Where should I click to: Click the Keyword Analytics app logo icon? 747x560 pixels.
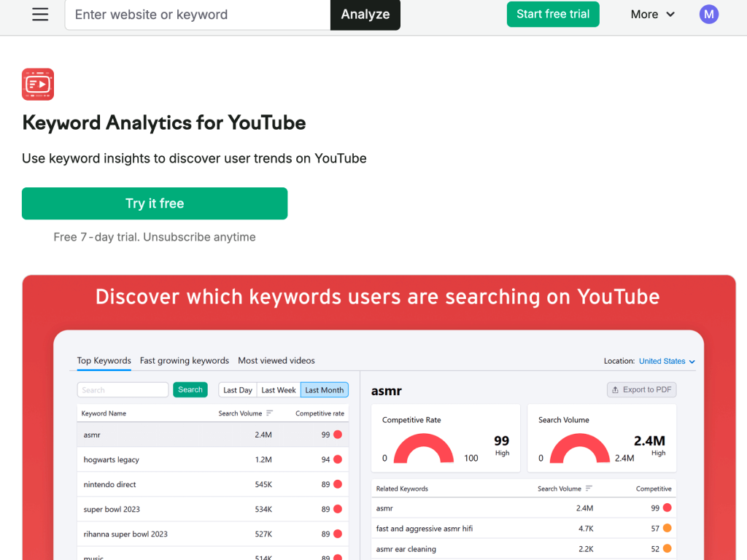pyautogui.click(x=38, y=85)
